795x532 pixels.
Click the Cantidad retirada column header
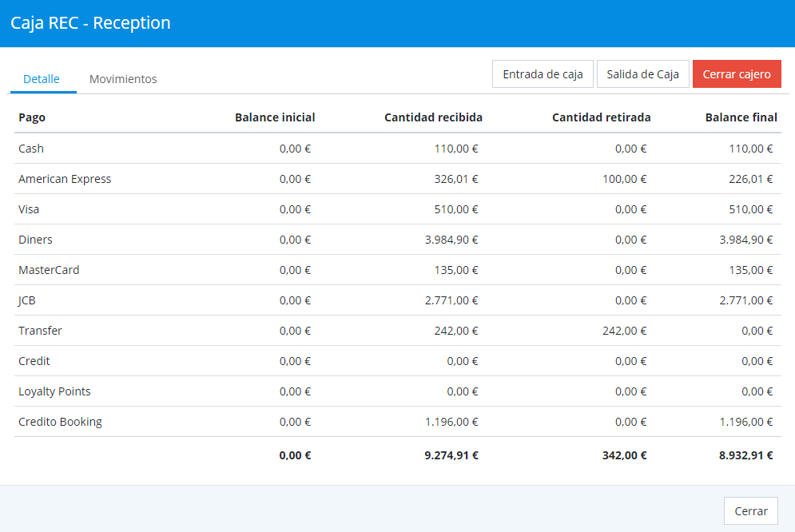[601, 117]
